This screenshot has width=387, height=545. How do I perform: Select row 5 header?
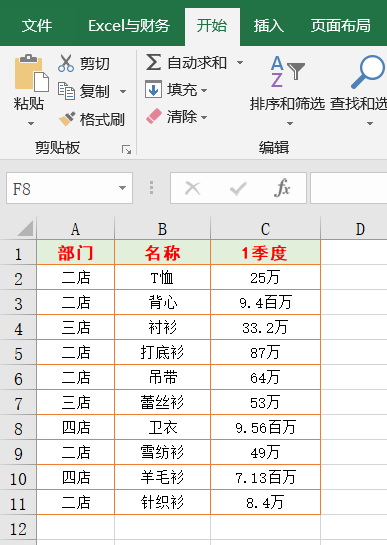click(x=18, y=352)
